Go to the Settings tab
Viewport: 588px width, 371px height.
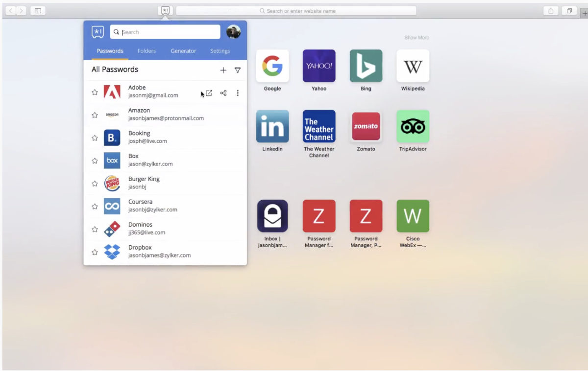click(x=220, y=51)
